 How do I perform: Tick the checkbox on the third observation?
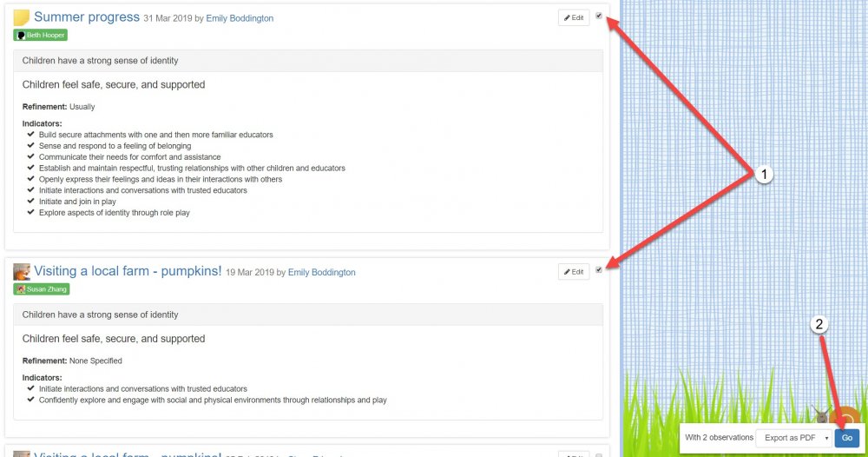tap(599, 454)
